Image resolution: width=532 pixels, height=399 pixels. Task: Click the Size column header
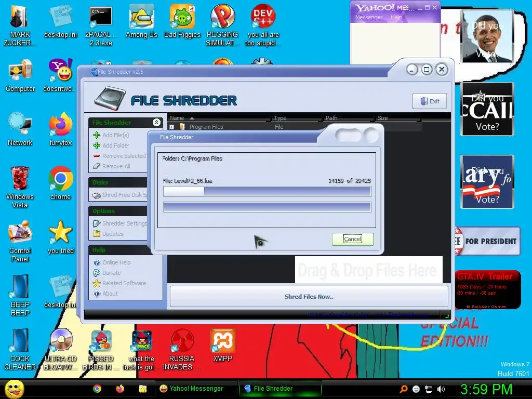(398, 118)
